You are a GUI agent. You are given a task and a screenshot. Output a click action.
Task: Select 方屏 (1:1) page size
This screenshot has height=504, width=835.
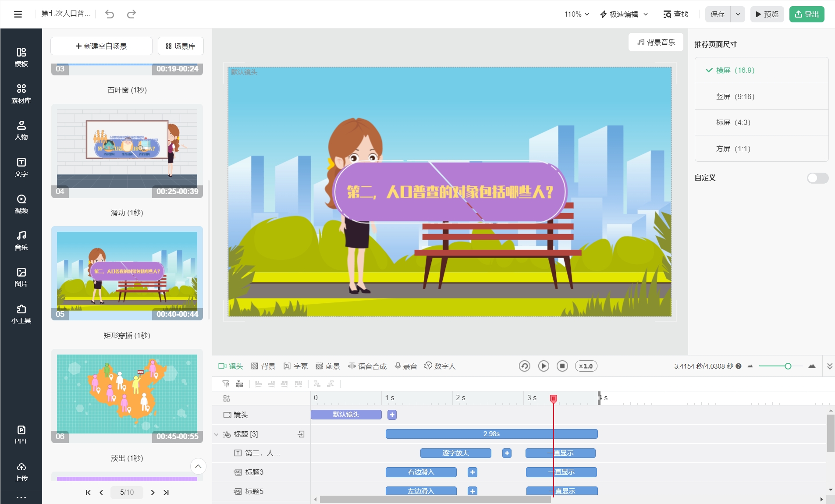pyautogui.click(x=762, y=149)
